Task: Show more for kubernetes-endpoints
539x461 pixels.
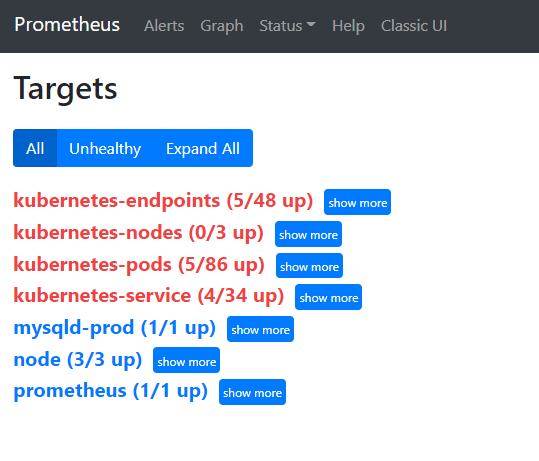Action: [x=358, y=202]
